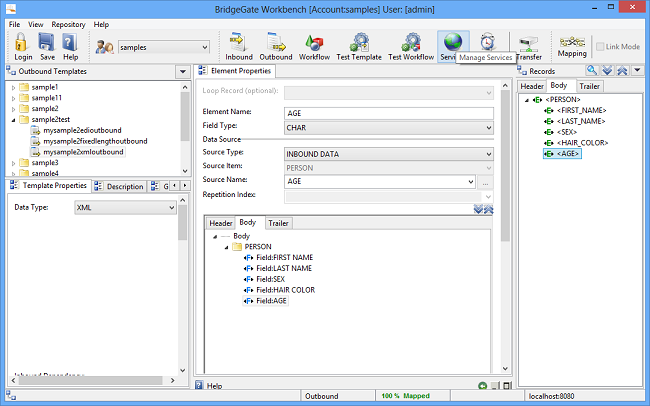The width and height of the screenshot is (650, 406).
Task: Click the Template Properties tab
Action: [49, 185]
